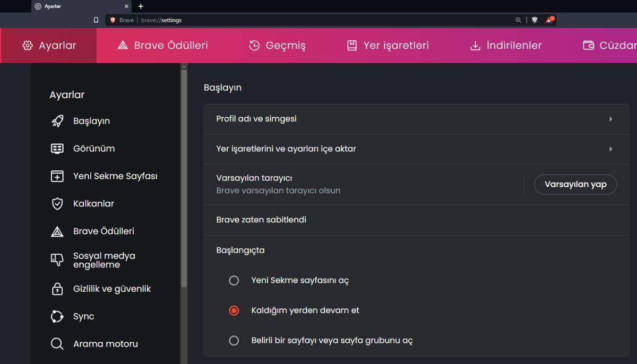Viewport: 637px width, 364px height.
Task: Open Brave Rewards triangle icon in toolbar
Action: (549, 20)
